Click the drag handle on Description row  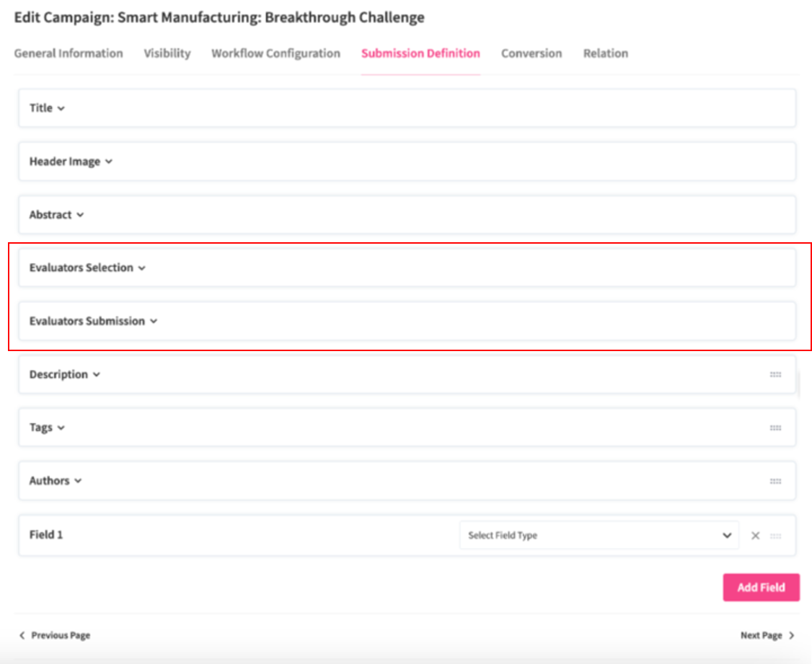[x=775, y=375]
